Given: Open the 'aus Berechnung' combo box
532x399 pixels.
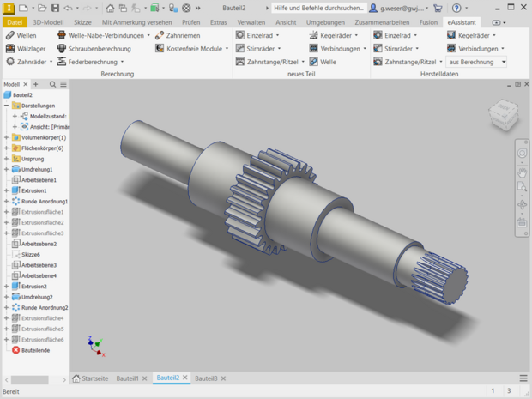Looking at the screenshot, I should (477, 62).
